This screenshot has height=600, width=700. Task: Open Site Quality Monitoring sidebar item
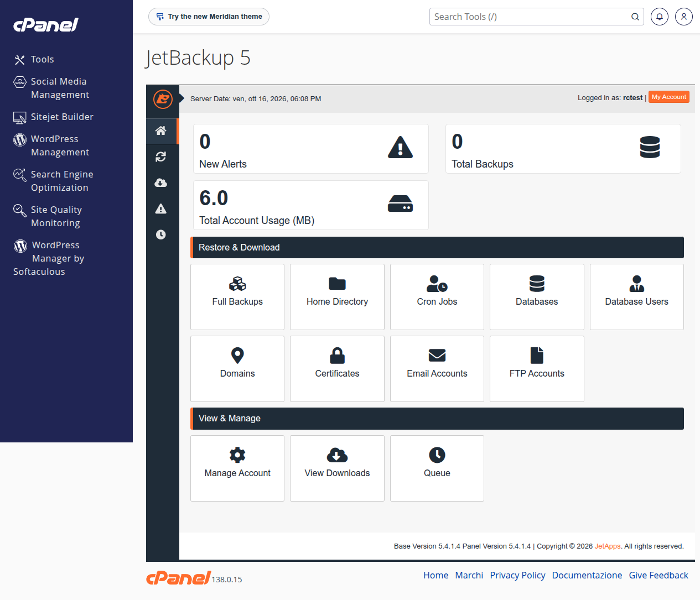tap(48, 216)
